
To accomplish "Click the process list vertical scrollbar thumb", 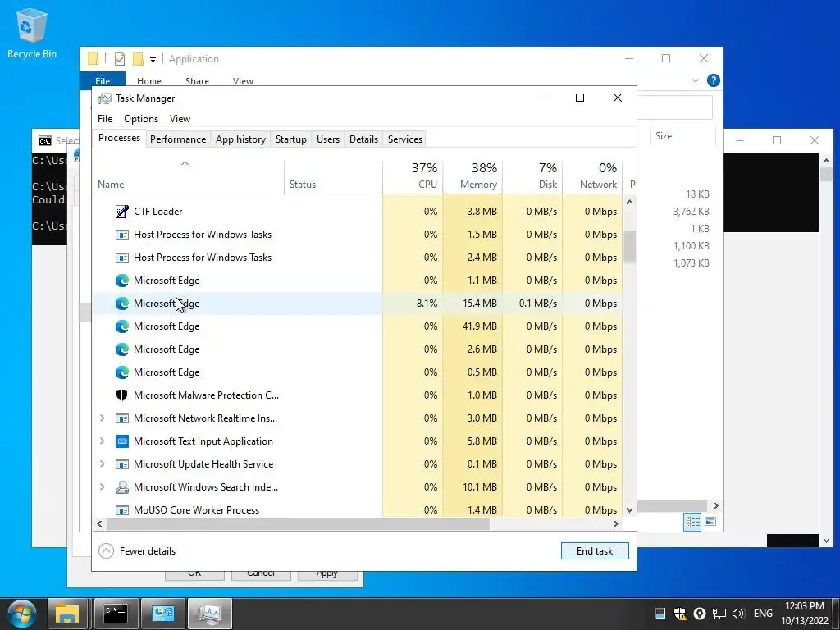I will click(x=629, y=246).
